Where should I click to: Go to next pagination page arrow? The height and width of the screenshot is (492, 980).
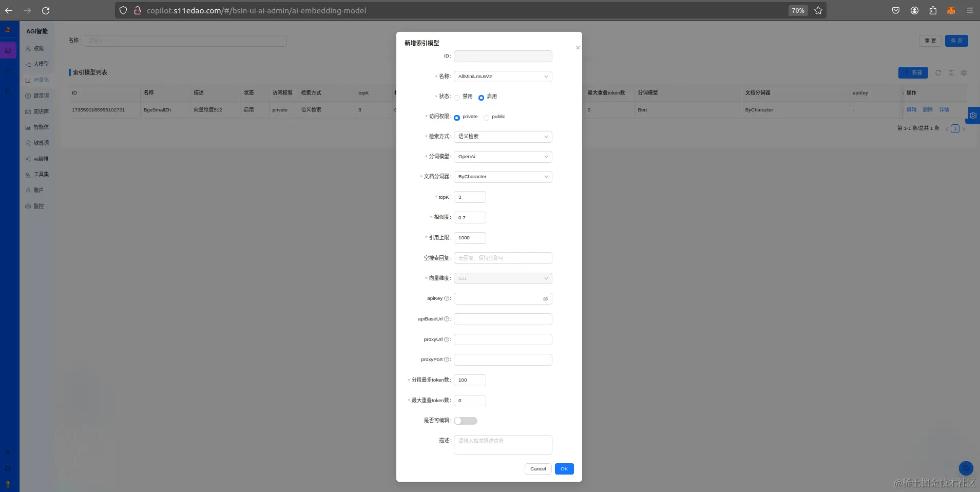(964, 129)
